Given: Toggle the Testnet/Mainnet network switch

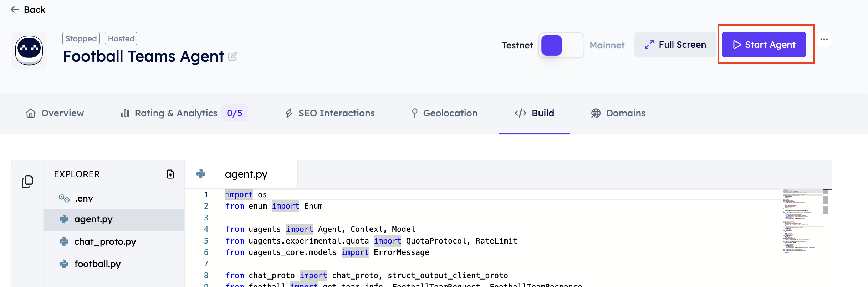Looking at the screenshot, I should pos(561,45).
